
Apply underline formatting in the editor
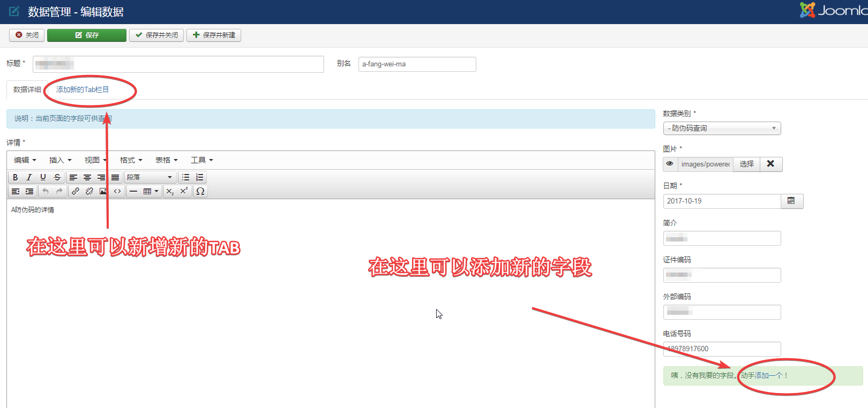click(43, 177)
